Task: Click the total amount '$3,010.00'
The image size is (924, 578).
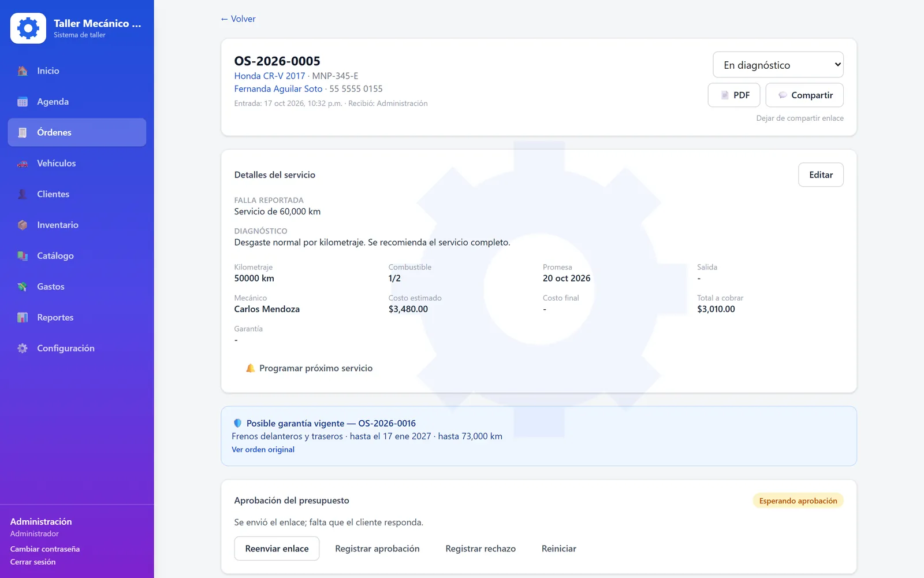Action: (716, 309)
